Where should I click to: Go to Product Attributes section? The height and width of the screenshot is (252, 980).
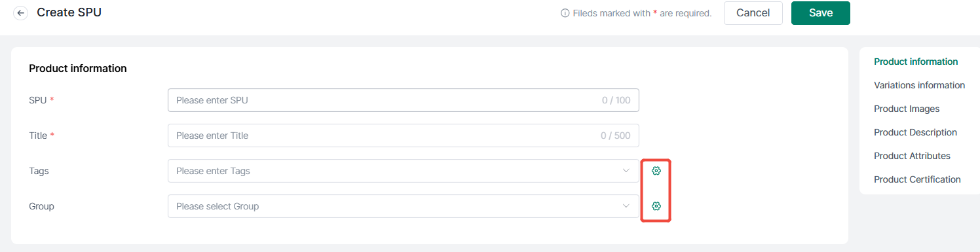pyautogui.click(x=912, y=156)
